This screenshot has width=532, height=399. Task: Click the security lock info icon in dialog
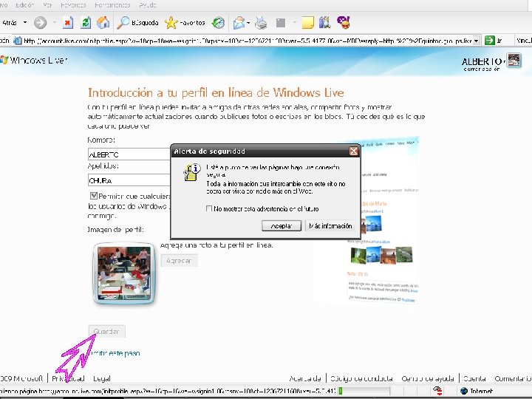click(192, 172)
